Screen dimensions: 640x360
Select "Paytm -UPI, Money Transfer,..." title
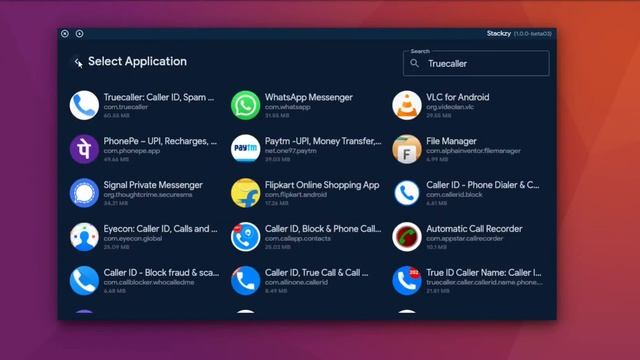click(323, 141)
